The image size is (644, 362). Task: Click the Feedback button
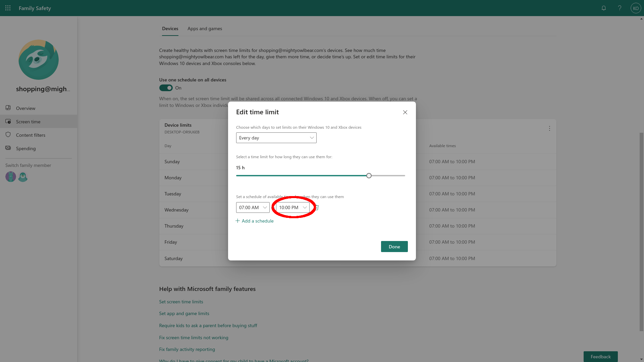(x=600, y=357)
